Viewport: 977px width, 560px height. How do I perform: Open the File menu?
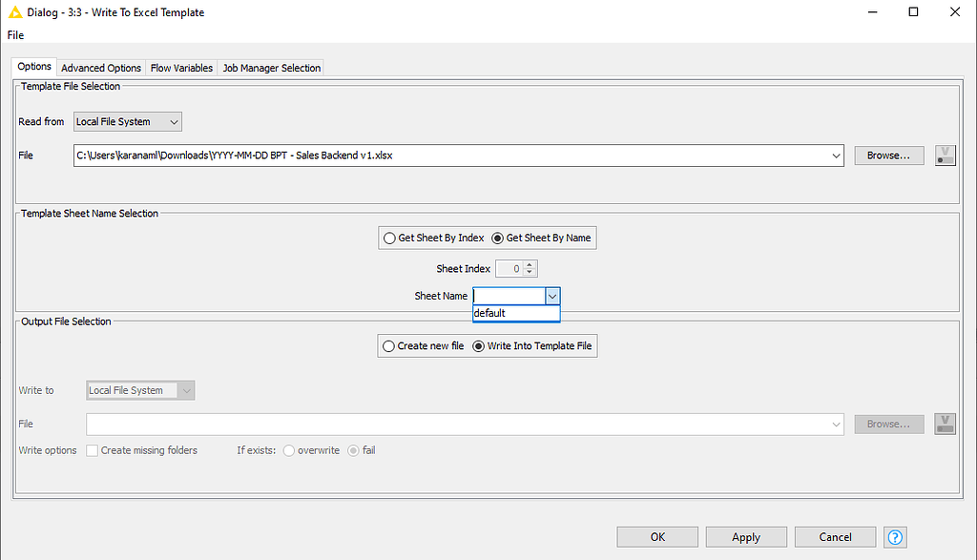pos(14,34)
